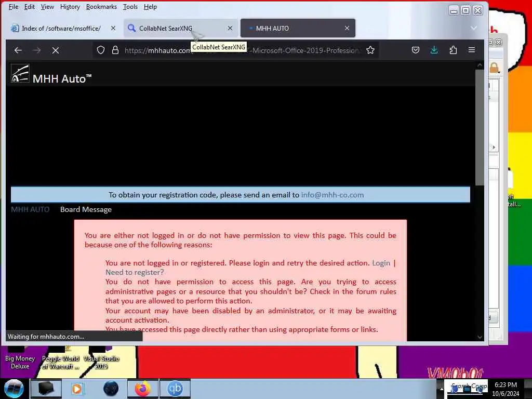Screen dimensions: 532x399
Task: Open the Need to register? link
Action: pos(135,272)
